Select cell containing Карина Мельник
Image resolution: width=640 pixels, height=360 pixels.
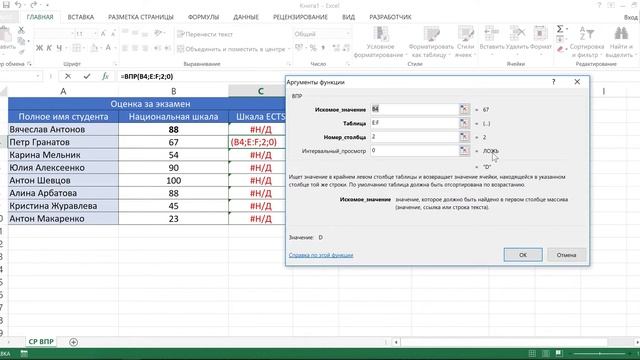click(x=63, y=155)
